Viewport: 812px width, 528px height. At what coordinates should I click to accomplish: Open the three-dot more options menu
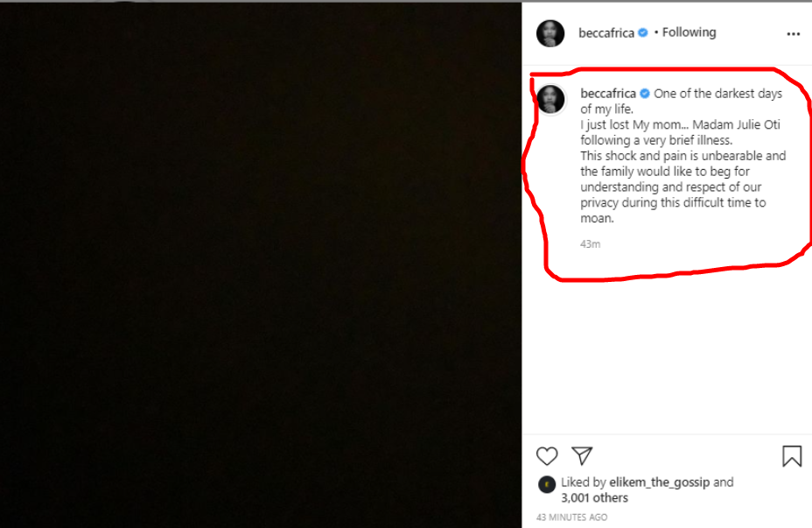point(794,34)
